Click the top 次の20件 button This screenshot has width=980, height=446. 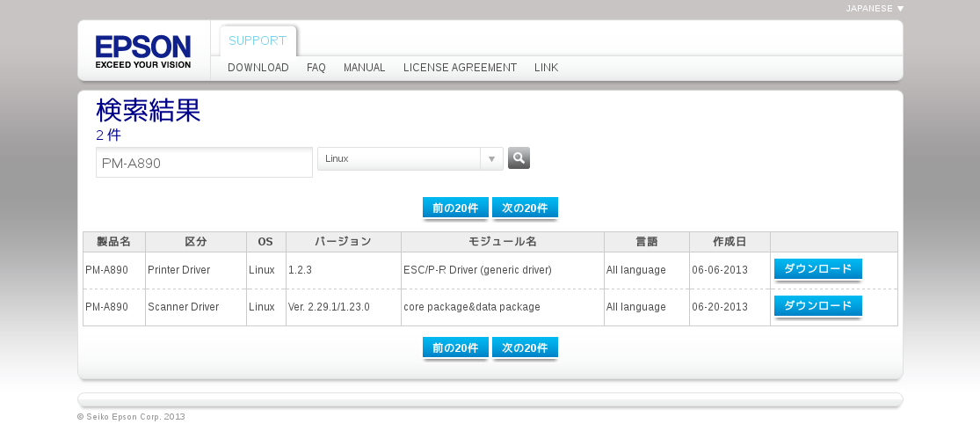click(x=525, y=208)
